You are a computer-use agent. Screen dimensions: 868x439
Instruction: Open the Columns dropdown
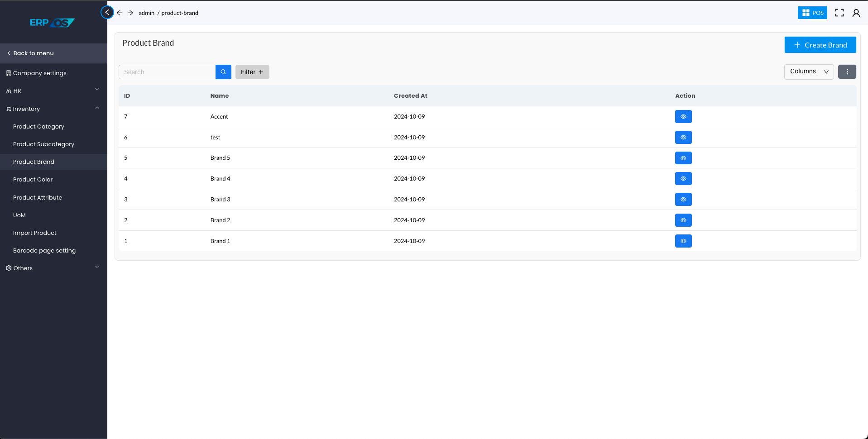point(809,72)
